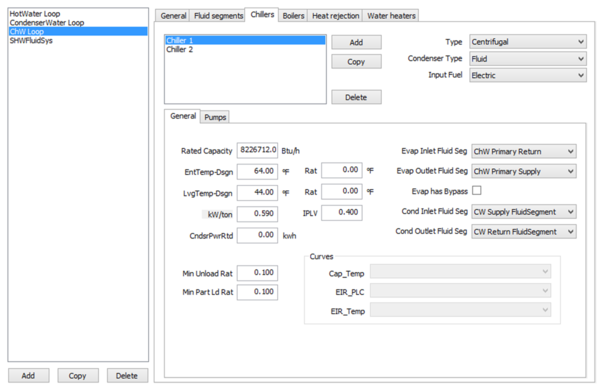
Task: Open the Condenser Type dropdown showing Fluid
Action: pos(528,59)
